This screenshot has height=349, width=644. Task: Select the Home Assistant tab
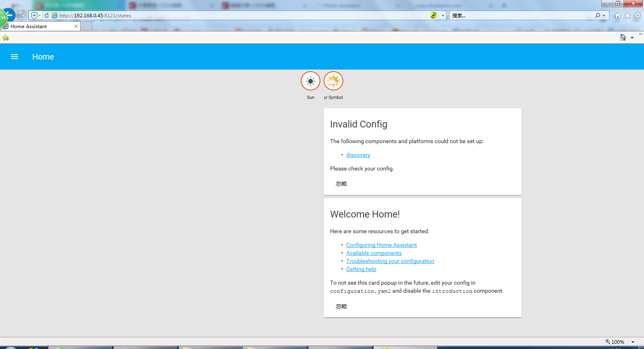40,26
